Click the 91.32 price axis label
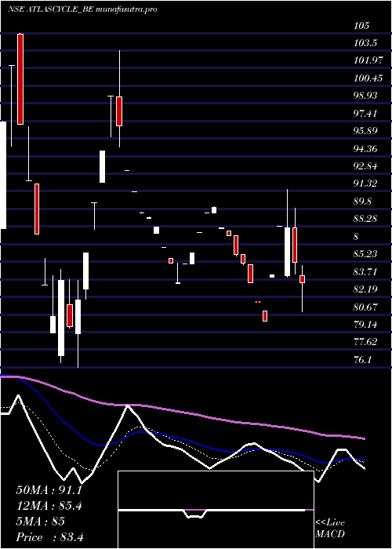 365,184
